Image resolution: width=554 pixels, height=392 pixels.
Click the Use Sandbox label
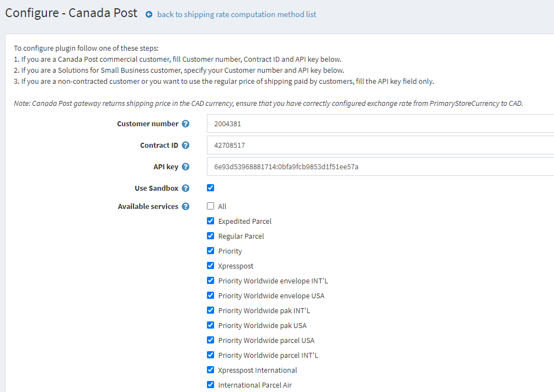click(156, 188)
